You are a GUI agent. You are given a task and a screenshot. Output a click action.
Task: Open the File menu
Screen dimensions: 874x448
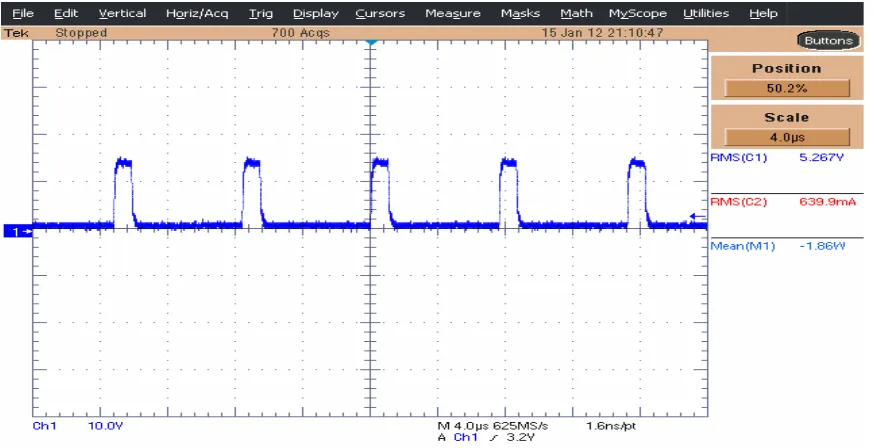(23, 13)
